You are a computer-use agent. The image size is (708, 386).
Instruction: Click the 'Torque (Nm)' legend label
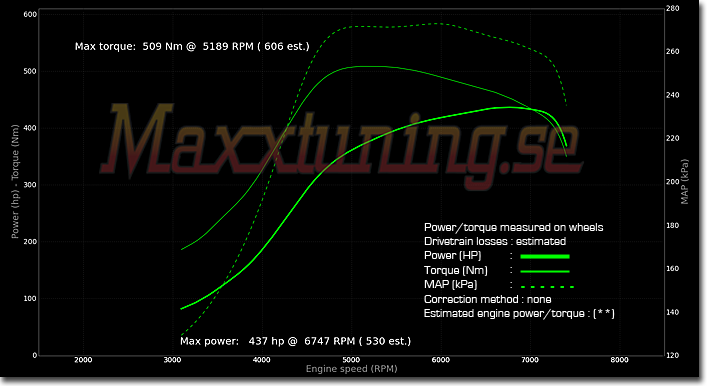click(x=456, y=270)
